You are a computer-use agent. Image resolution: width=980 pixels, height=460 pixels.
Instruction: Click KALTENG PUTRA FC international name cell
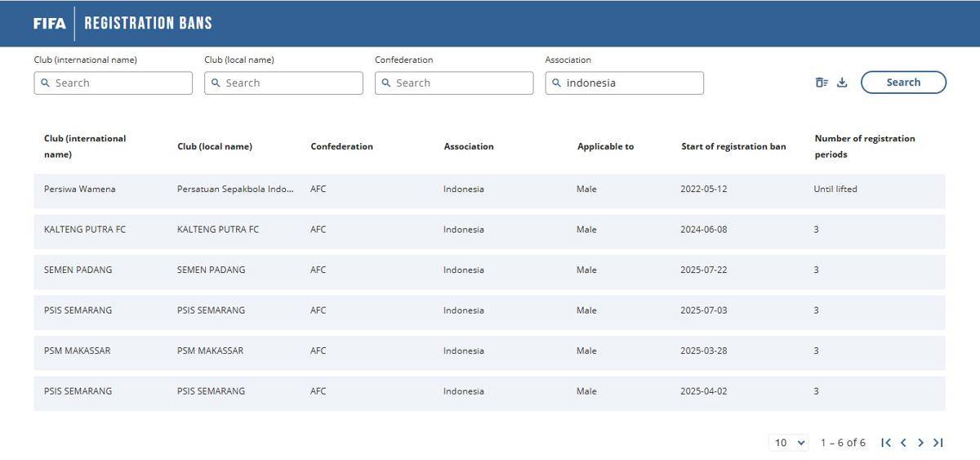(85, 230)
